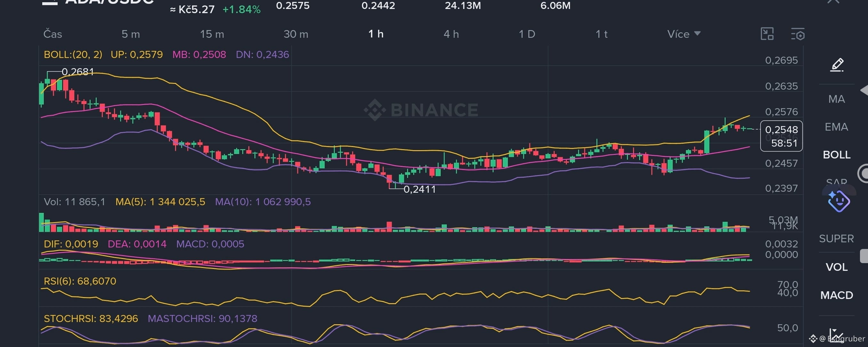Image resolution: width=868 pixels, height=347 pixels.
Task: Click the current price label 0,2548
Action: coord(781,130)
